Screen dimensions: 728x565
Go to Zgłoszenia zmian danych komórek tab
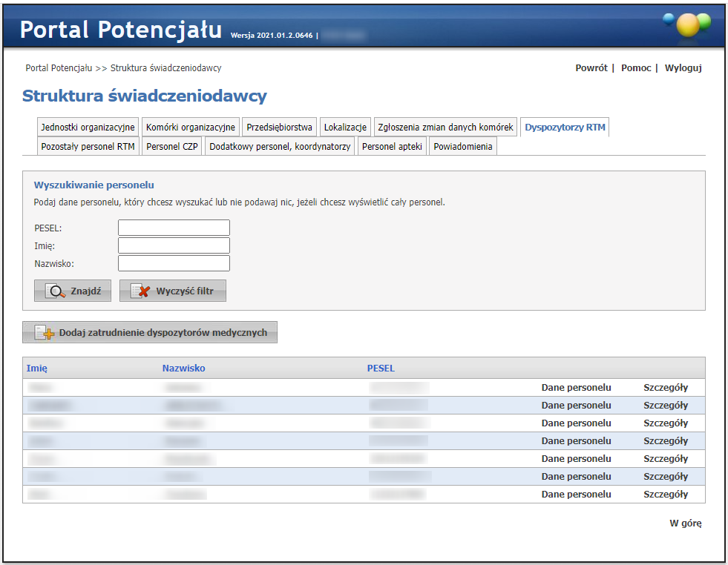click(445, 127)
